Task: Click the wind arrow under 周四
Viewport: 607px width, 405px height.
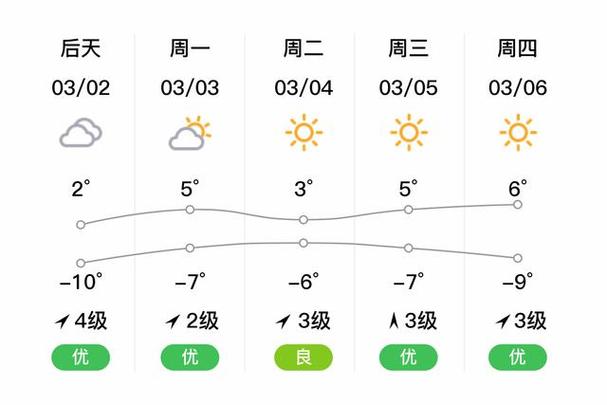Action: pos(502,321)
